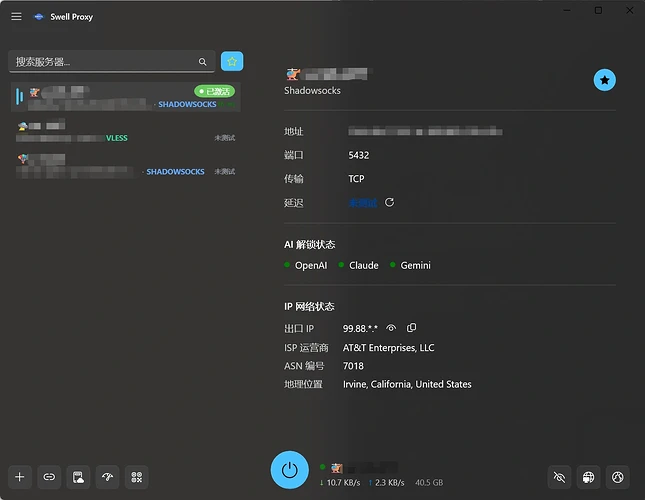Screen dimensions: 645x500
Task: Click the green activated badge
Action: [x=214, y=91]
